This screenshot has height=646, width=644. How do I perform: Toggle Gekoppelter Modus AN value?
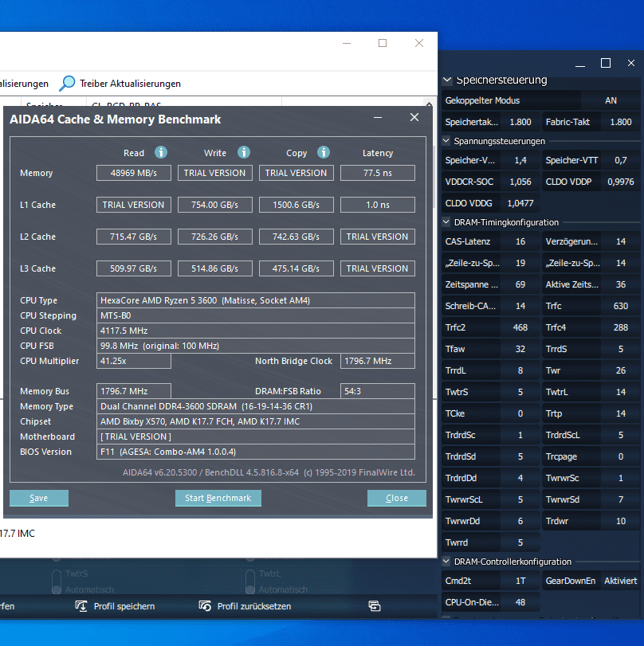[x=611, y=100]
